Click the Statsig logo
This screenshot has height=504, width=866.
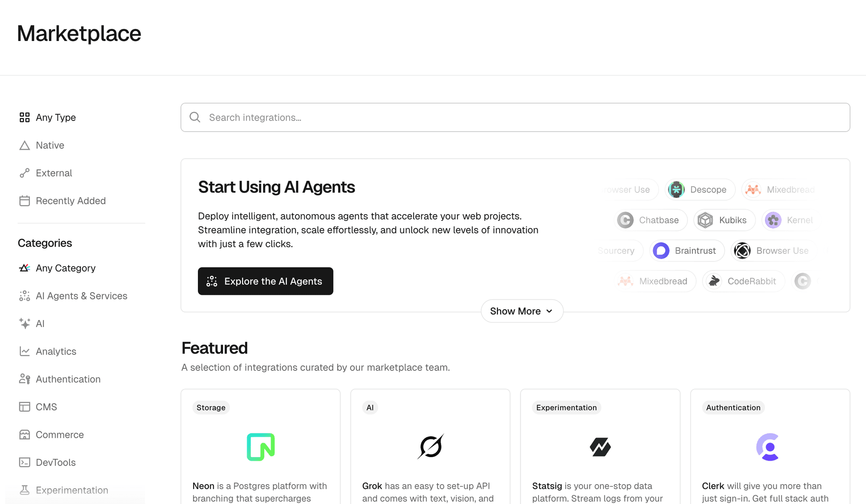point(600,447)
